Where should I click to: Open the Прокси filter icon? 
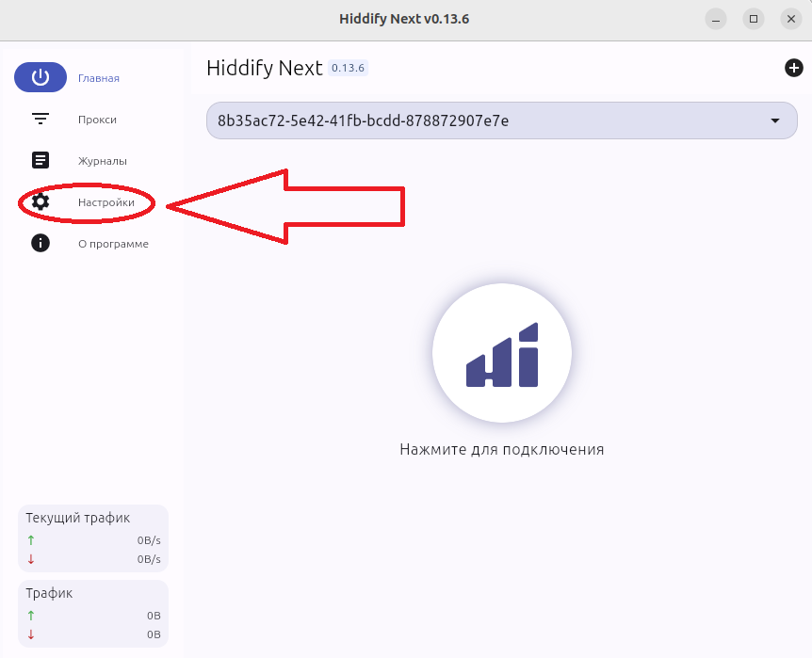(41, 119)
